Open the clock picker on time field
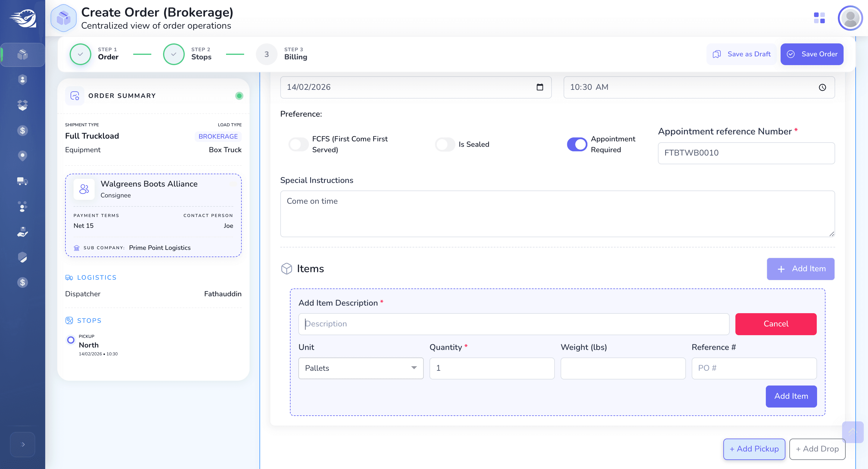 (822, 87)
